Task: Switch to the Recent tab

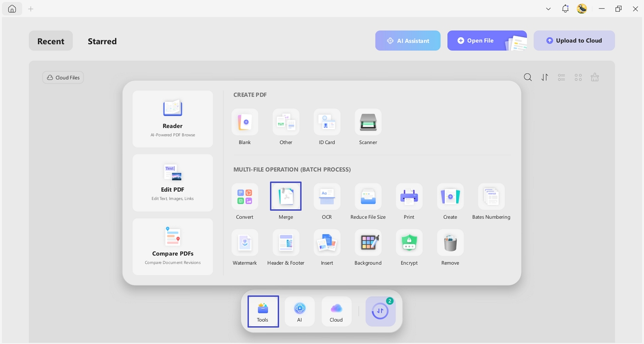Action: coord(51,41)
